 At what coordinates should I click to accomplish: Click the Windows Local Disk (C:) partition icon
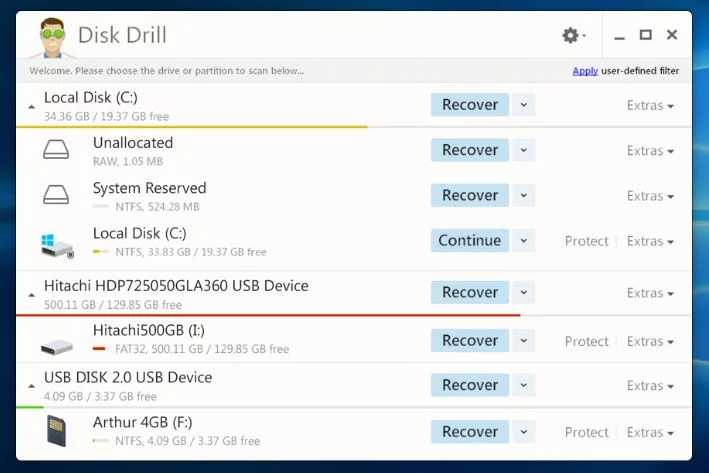point(57,246)
